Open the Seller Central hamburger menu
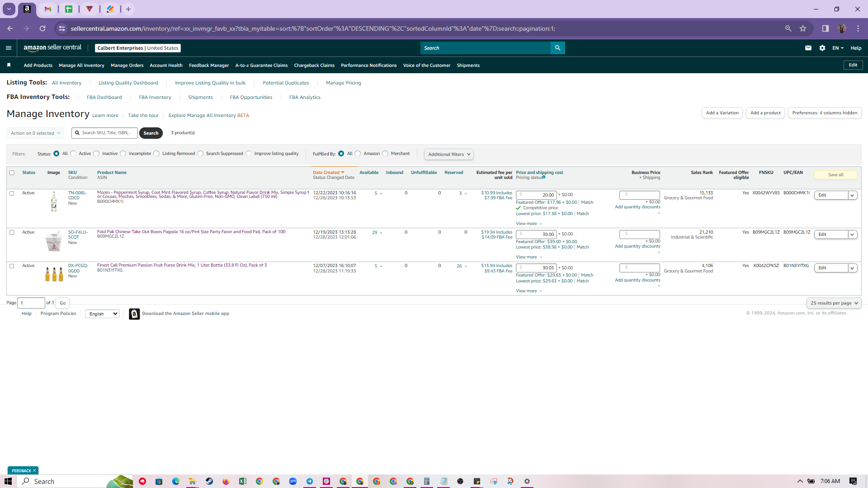The width and height of the screenshot is (868, 488). (x=8, y=48)
